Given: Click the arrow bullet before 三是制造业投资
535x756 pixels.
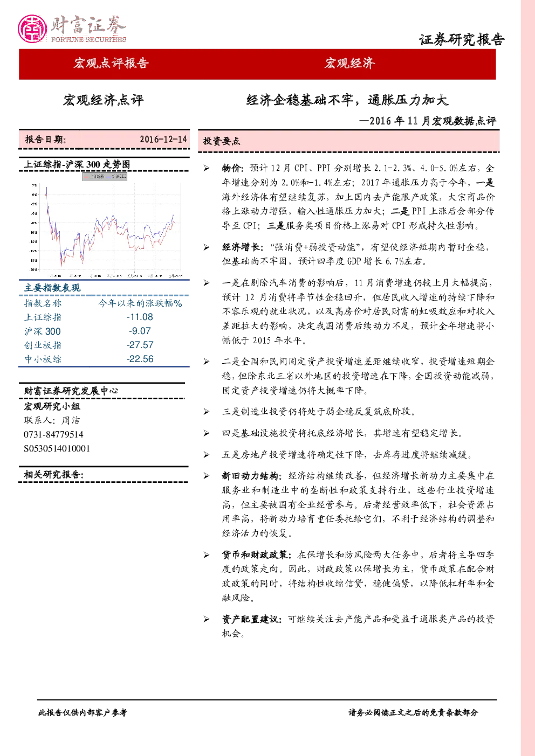Looking at the screenshot, I should (207, 412).
